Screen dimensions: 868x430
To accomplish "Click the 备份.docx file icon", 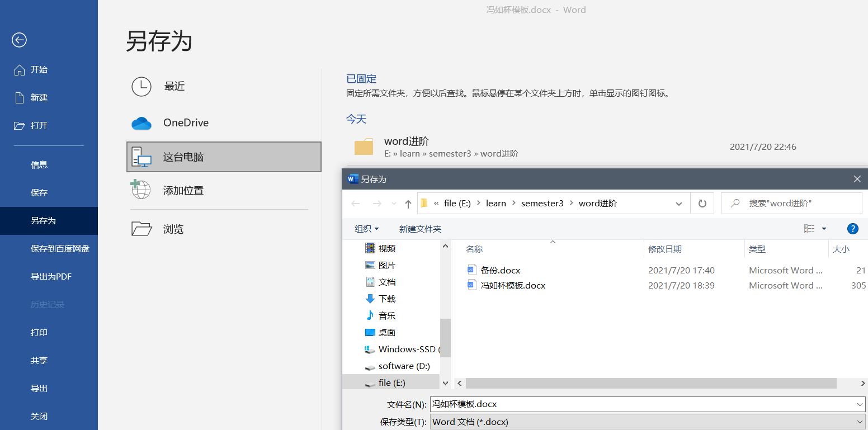I will click(471, 270).
